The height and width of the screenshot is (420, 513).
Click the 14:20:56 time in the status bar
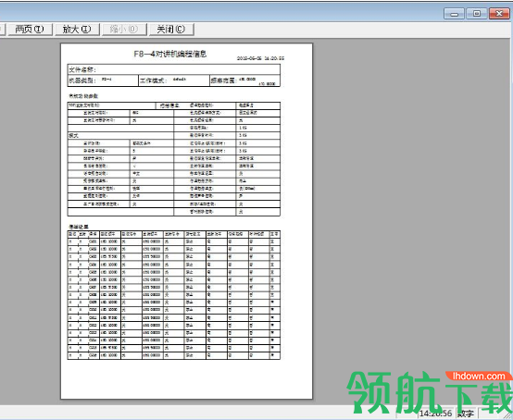click(x=436, y=414)
